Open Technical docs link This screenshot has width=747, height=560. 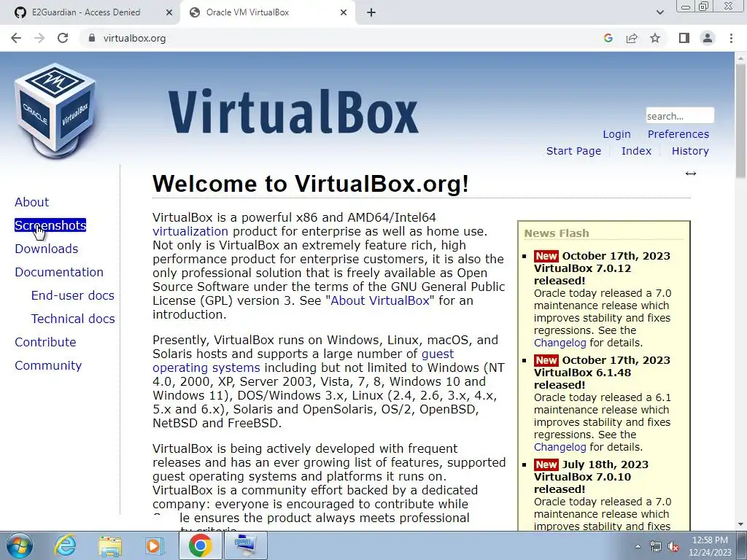coord(73,319)
